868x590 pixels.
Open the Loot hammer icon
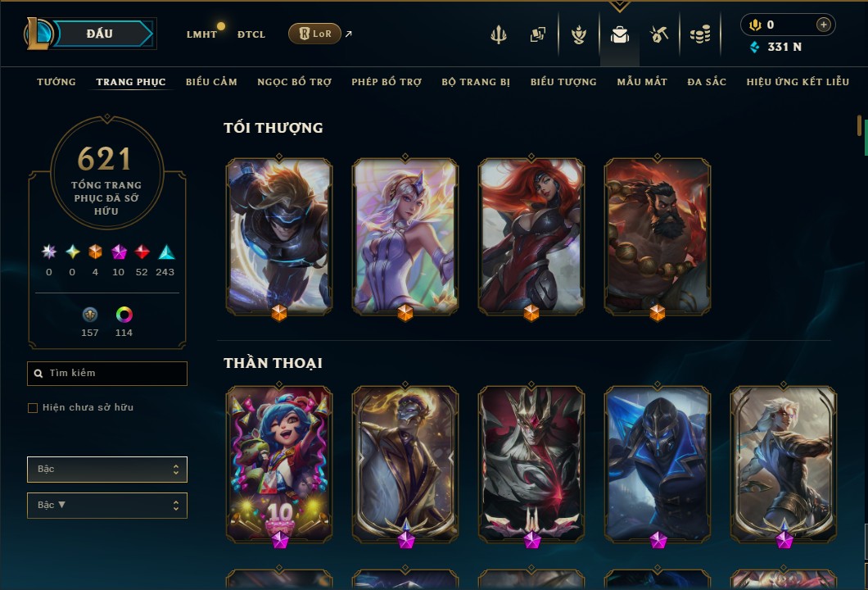point(658,35)
